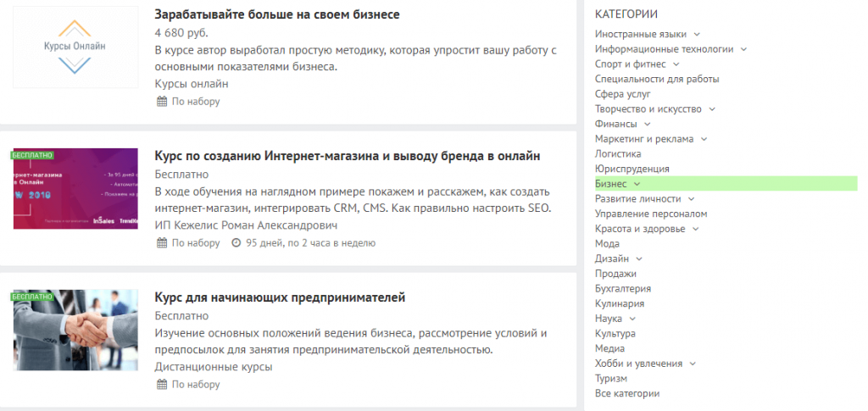Select 'Финансы' category label
This screenshot has height=411, width=868.
tap(616, 124)
